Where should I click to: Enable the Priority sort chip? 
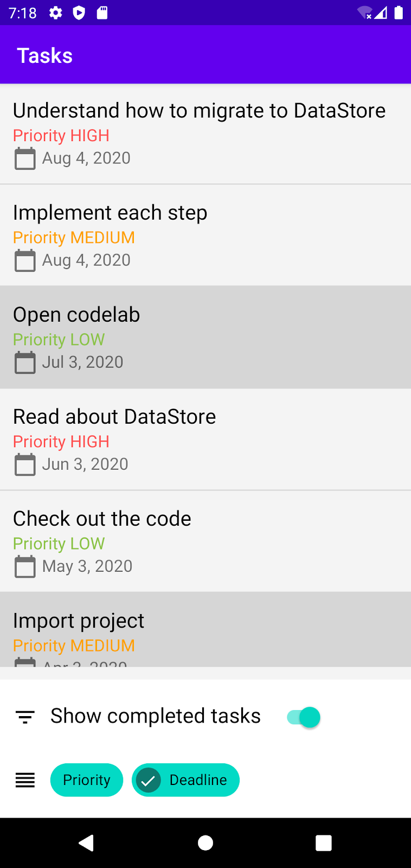87,780
